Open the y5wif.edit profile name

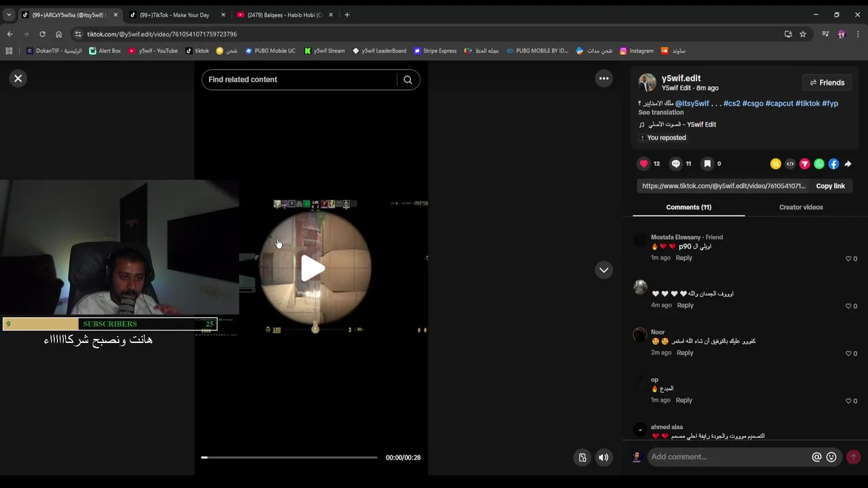coord(681,78)
